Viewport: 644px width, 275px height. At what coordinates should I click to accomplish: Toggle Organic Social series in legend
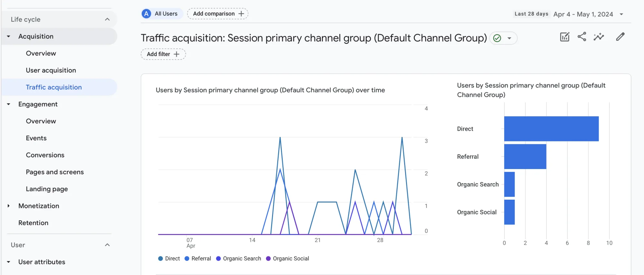coord(287,259)
